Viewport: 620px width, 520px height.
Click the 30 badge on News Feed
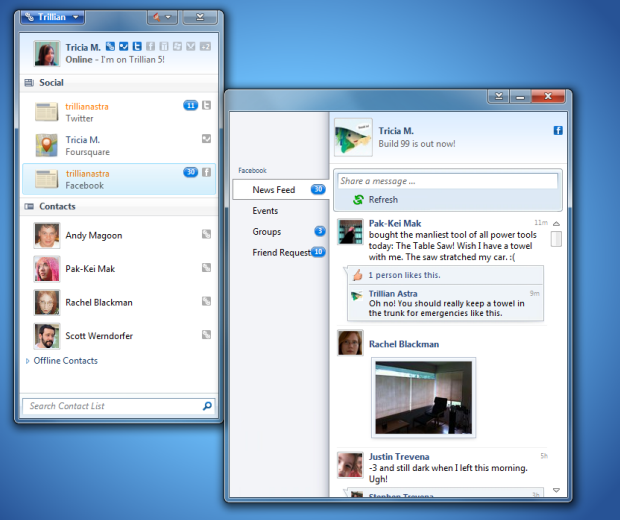[318, 189]
